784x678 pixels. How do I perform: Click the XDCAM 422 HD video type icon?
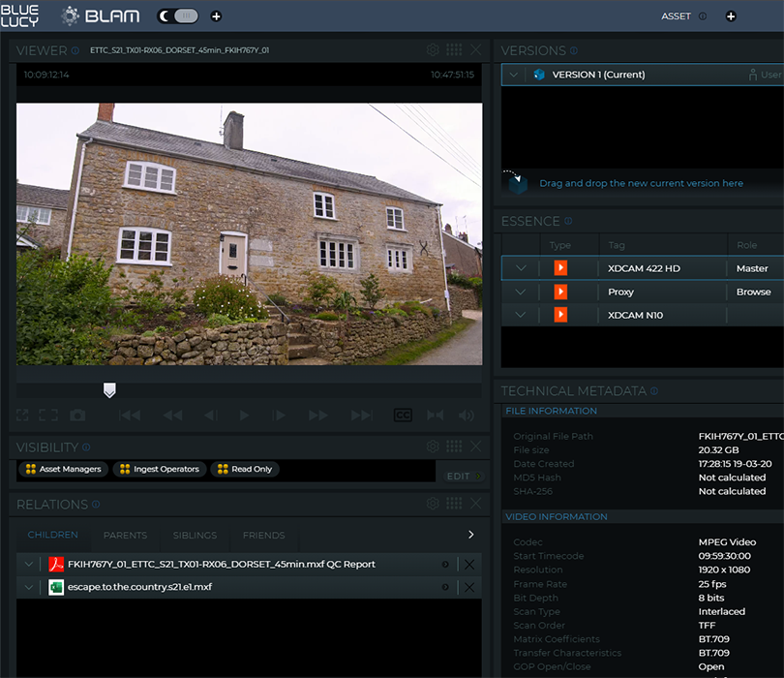(559, 268)
